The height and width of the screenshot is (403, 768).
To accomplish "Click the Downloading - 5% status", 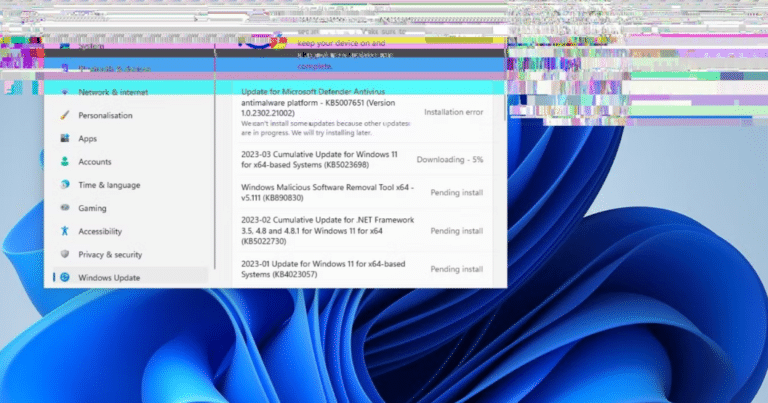I will coord(450,160).
